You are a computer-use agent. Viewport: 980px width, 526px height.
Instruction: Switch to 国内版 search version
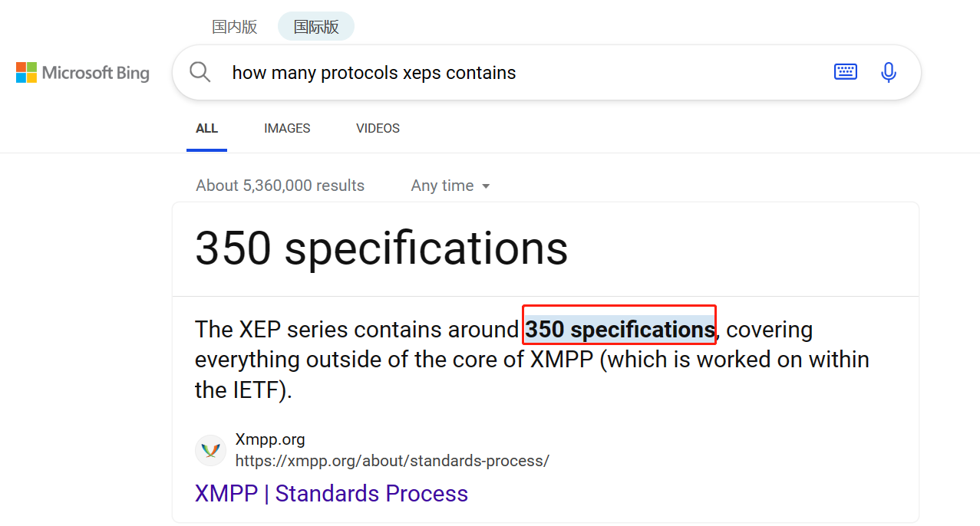(x=235, y=27)
